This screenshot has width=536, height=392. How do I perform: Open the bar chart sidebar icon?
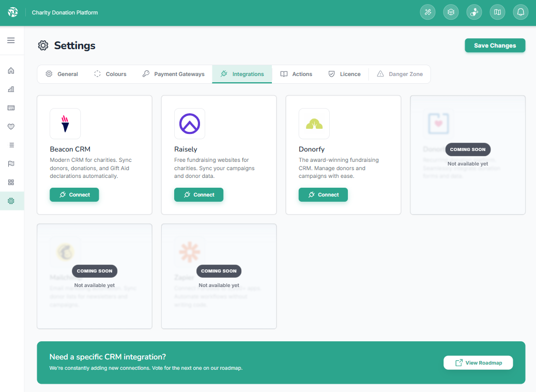coord(11,89)
